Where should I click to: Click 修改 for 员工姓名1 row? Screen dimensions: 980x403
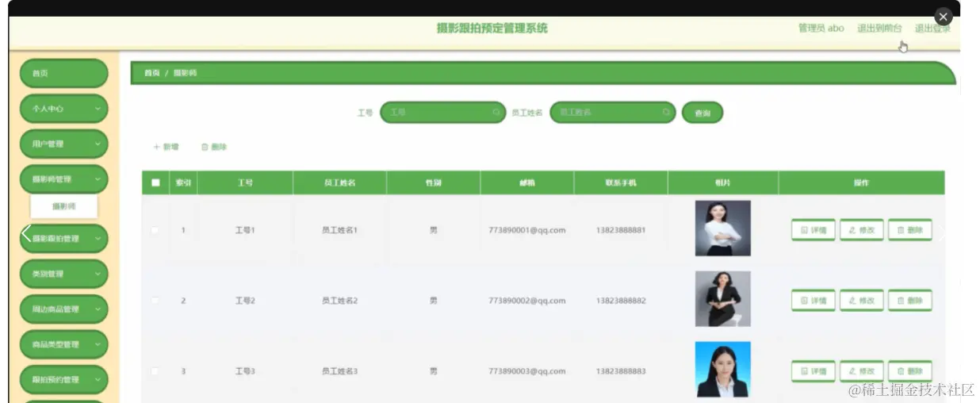pyautogui.click(x=861, y=230)
